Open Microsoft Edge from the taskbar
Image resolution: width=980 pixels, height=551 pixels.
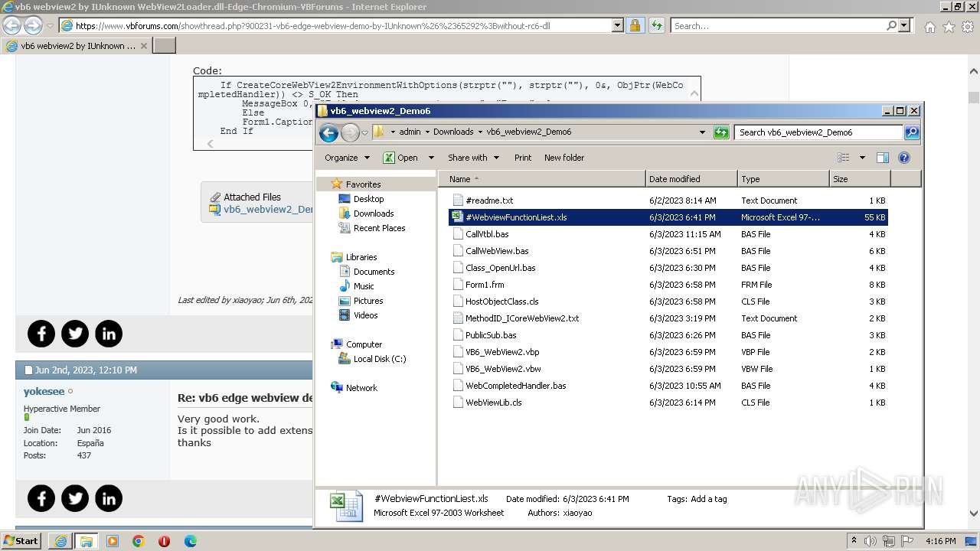coord(191,541)
